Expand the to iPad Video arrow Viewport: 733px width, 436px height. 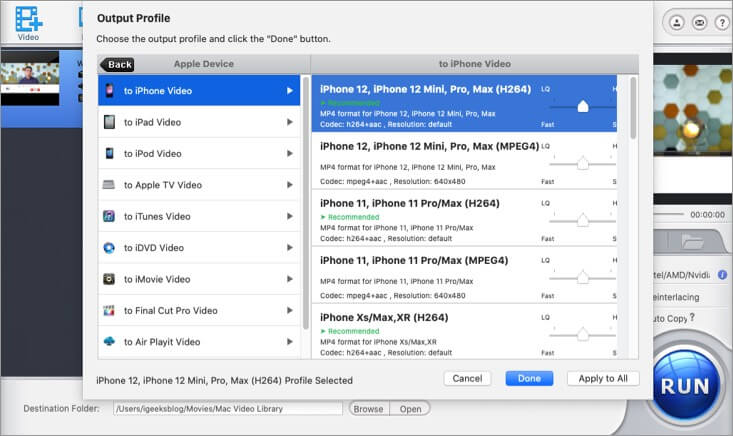tap(290, 122)
